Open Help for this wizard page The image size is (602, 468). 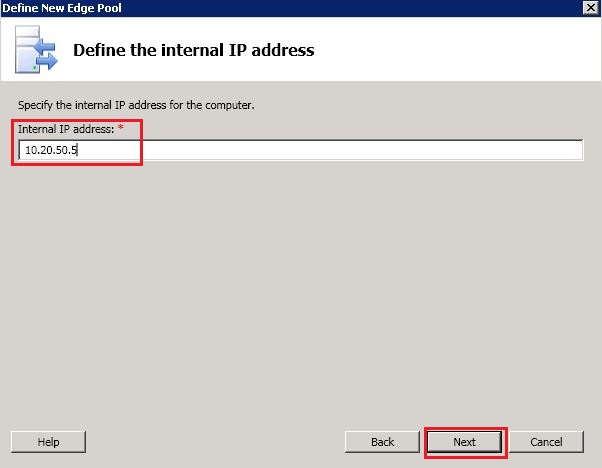coord(48,442)
